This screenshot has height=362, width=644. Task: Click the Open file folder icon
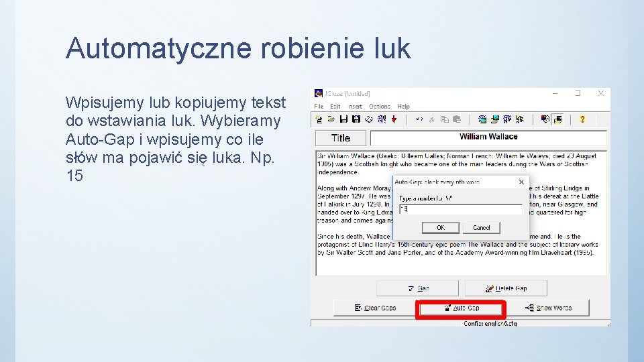331,119
